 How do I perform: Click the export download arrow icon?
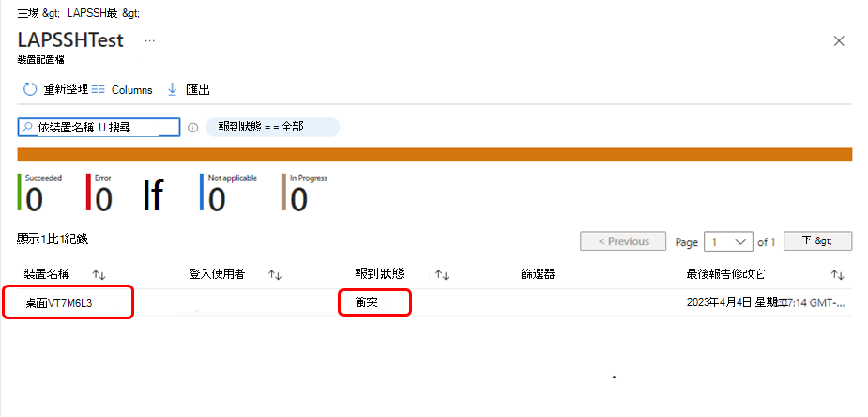(172, 89)
